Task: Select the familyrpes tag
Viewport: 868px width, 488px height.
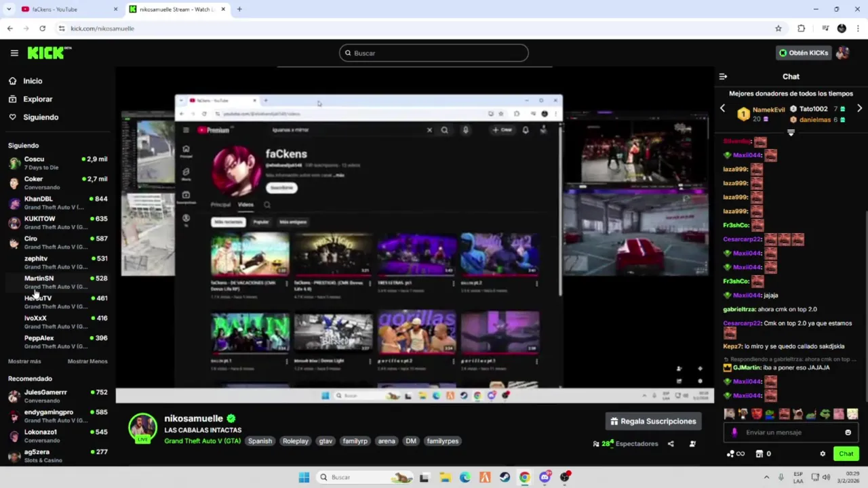Action: [442, 441]
